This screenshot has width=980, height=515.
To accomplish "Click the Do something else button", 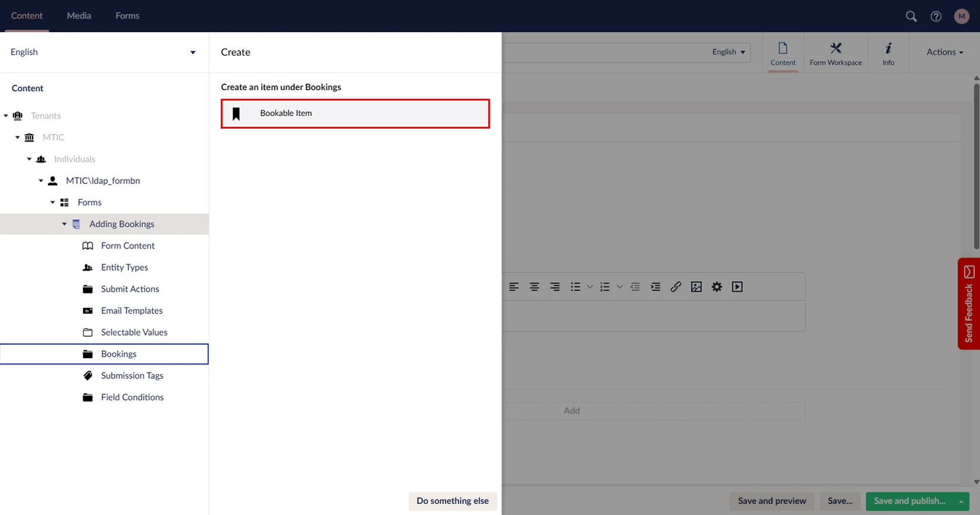I will (x=453, y=501).
